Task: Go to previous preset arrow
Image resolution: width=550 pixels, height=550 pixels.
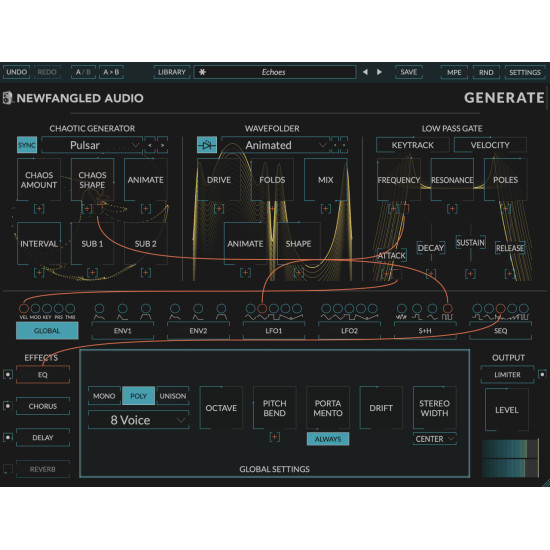Action: click(365, 72)
